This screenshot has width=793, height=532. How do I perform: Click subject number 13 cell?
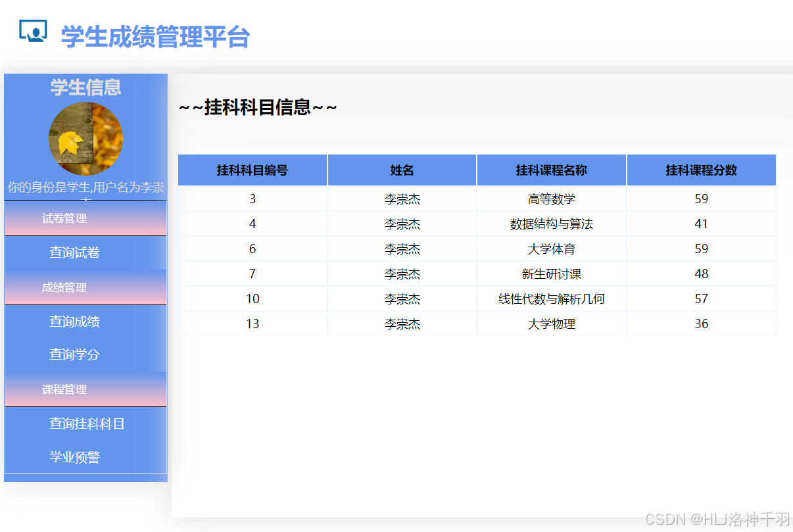coord(252,324)
